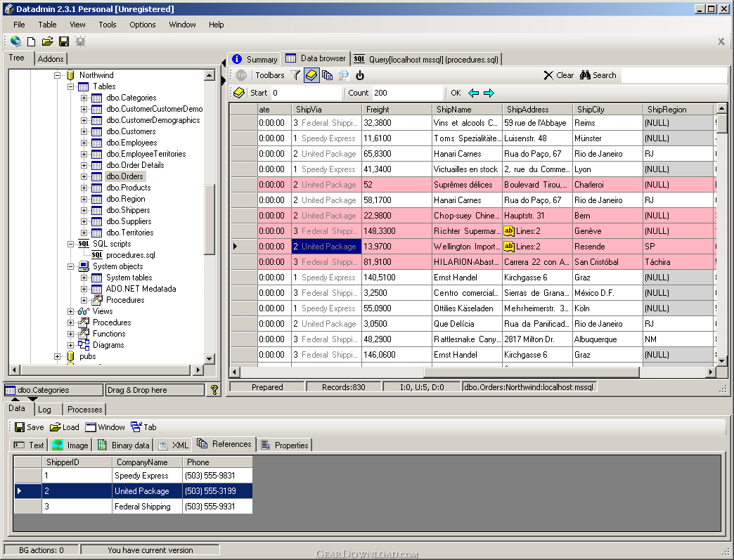Click the copy-references icon beside the eraser
Viewport: 734px width, 560px height.
pos(327,75)
